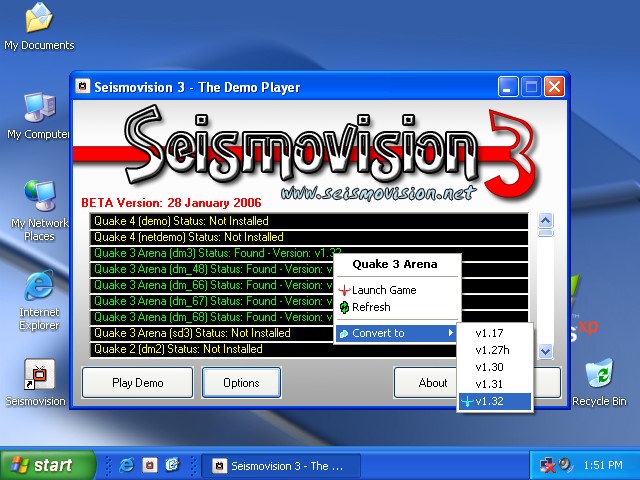Image resolution: width=640 pixels, height=480 pixels.
Task: Pick v1.30 from version submenu
Action: coord(490,367)
